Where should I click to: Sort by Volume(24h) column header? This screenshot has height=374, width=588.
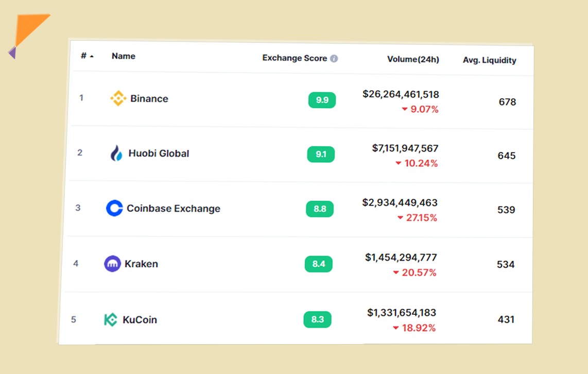pos(413,59)
